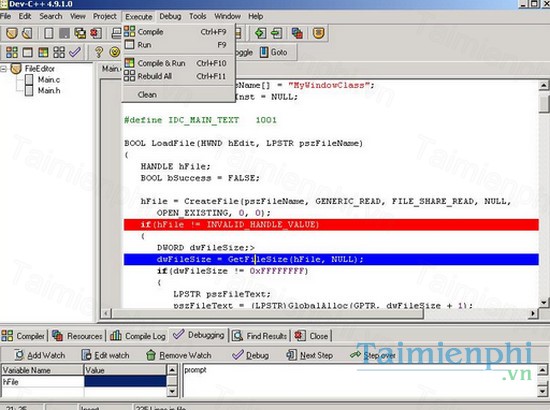The width and height of the screenshot is (550, 410).
Task: Select Compile from the Execute menu
Action: 178,32
